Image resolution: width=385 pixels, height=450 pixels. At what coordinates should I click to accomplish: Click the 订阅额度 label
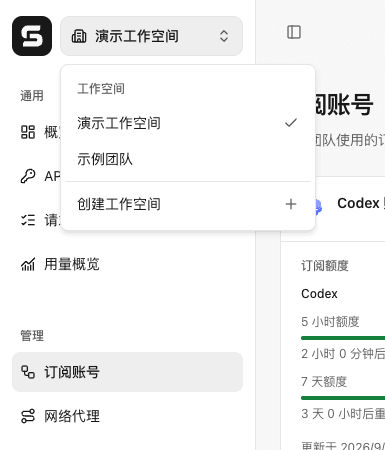coord(325,266)
